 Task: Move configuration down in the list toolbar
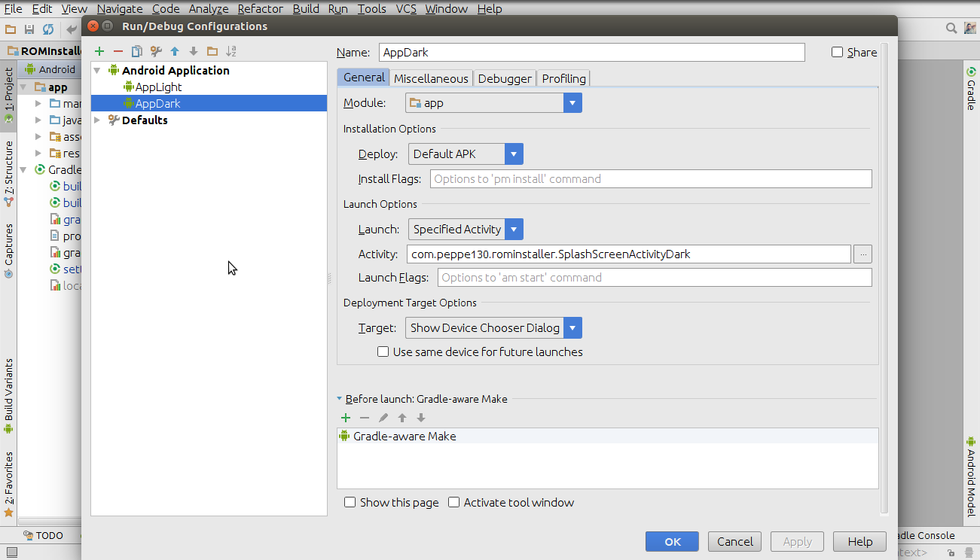[x=194, y=51]
